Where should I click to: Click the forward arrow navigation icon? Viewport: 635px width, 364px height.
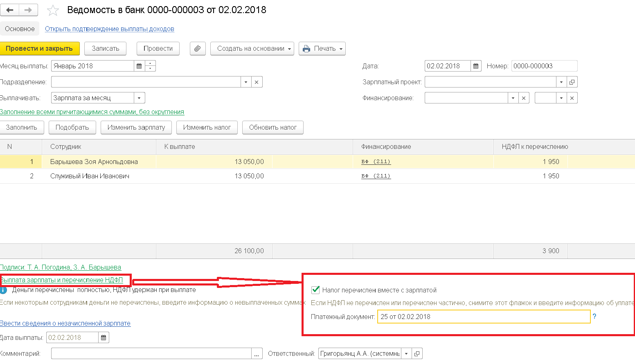(x=29, y=10)
